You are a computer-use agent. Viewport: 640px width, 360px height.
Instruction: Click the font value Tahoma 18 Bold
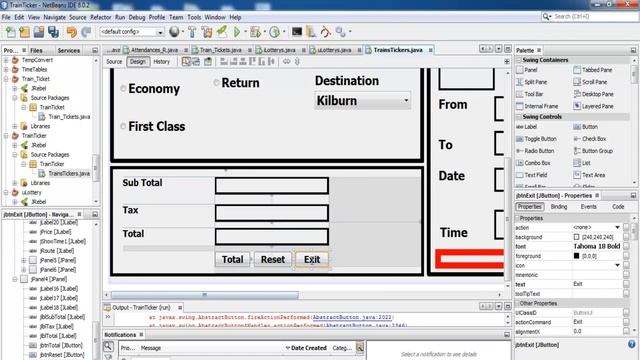pos(597,247)
